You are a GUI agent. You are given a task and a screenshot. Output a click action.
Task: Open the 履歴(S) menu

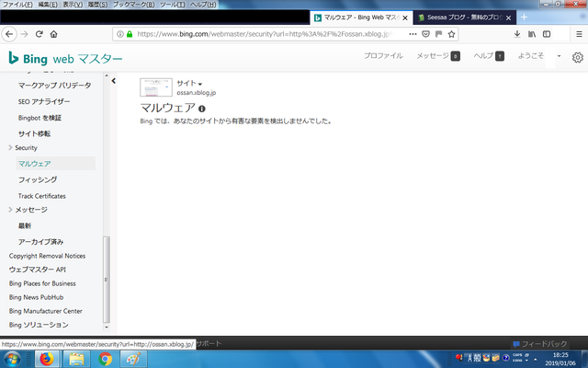click(x=97, y=5)
